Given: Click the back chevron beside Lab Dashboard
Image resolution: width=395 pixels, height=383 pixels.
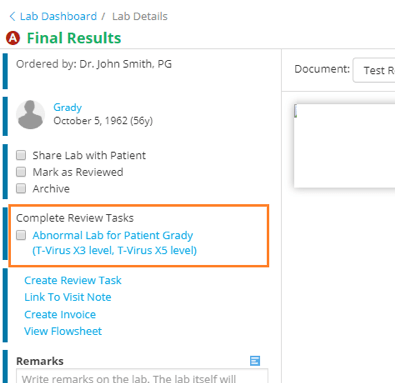Looking at the screenshot, I should pos(12,16).
